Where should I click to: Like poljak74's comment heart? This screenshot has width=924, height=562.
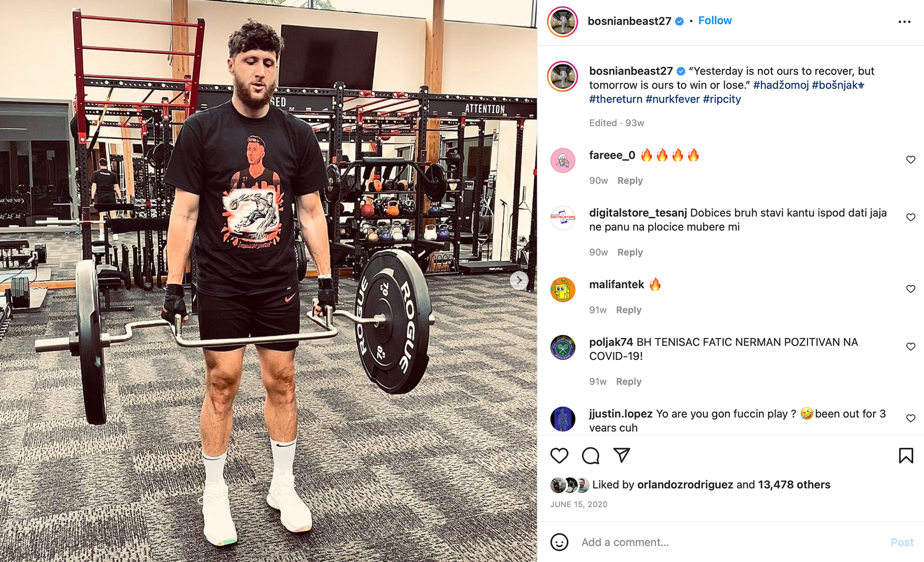coord(911,346)
